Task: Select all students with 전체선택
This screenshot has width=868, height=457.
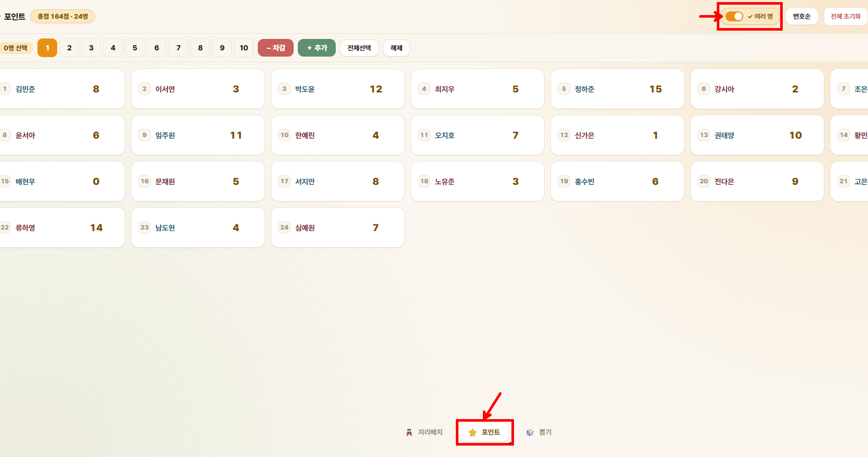Action: coord(359,48)
